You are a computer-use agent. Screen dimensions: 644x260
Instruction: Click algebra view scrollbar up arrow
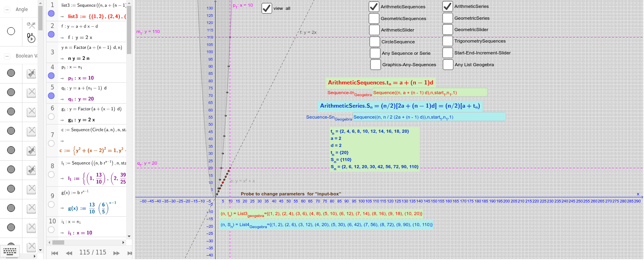pyautogui.click(x=40, y=3)
